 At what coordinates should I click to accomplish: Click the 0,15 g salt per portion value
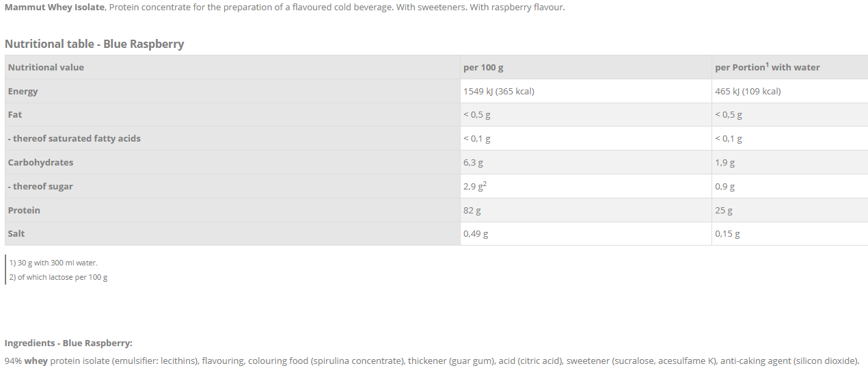[x=727, y=234]
